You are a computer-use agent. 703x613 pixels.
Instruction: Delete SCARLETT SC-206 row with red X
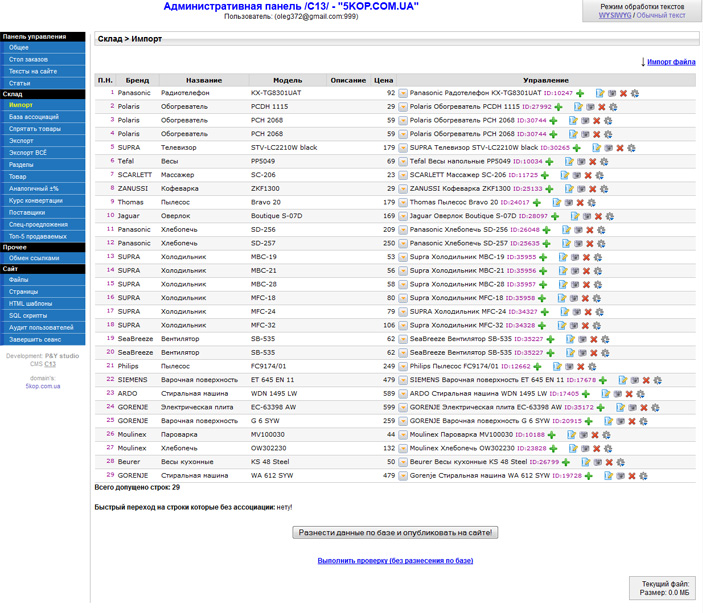tap(588, 175)
